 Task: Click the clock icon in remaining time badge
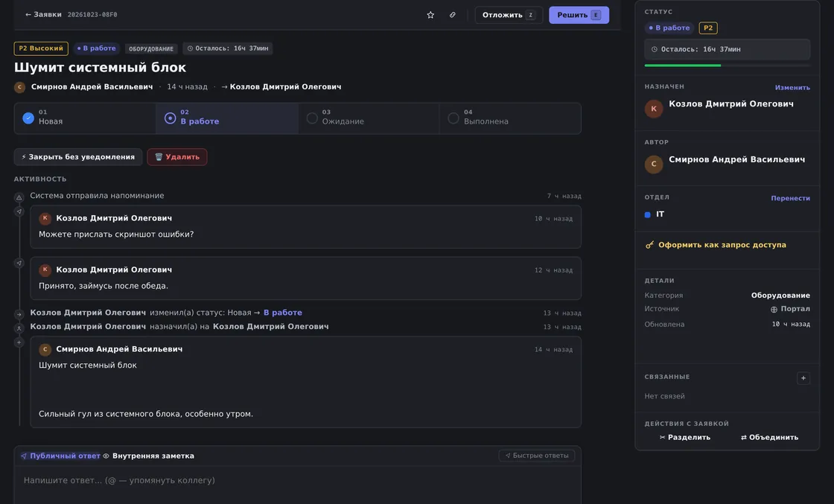pyautogui.click(x=190, y=48)
